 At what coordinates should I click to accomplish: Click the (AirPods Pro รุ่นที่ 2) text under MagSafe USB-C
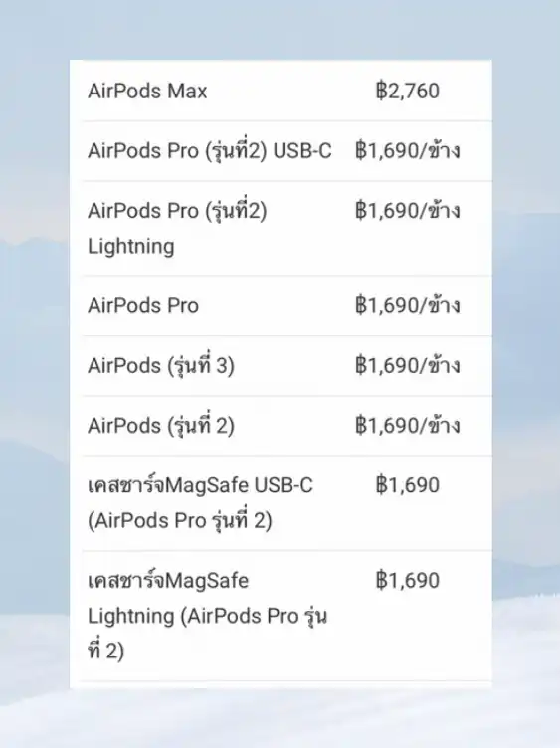tap(180, 520)
